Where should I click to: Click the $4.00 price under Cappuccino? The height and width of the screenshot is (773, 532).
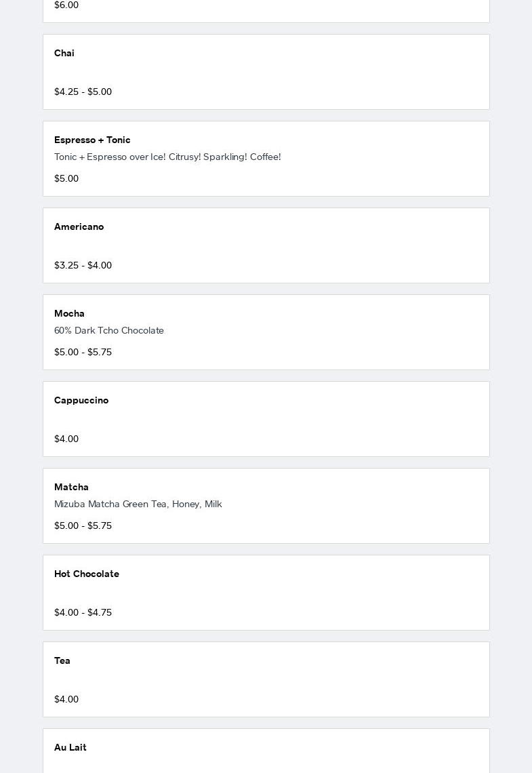[66, 439]
